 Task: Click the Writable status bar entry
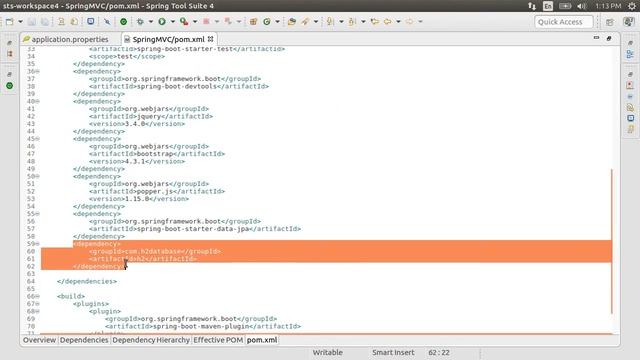[328, 352]
